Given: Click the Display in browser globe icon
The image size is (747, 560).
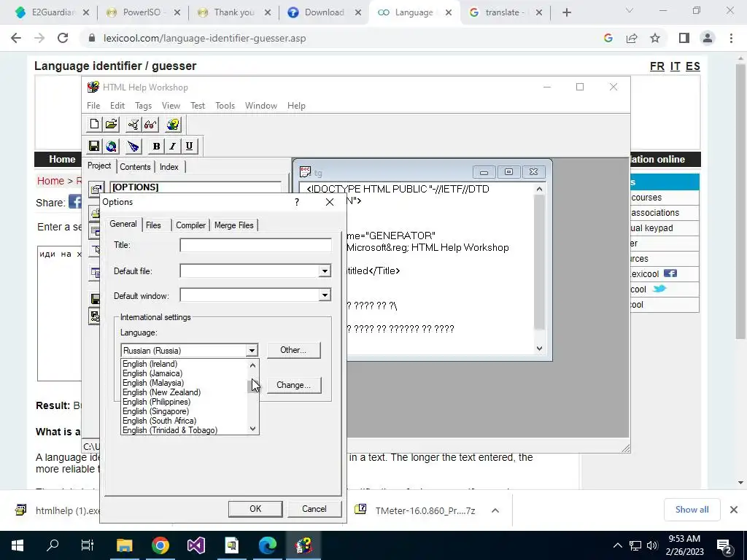Looking at the screenshot, I should [111, 146].
